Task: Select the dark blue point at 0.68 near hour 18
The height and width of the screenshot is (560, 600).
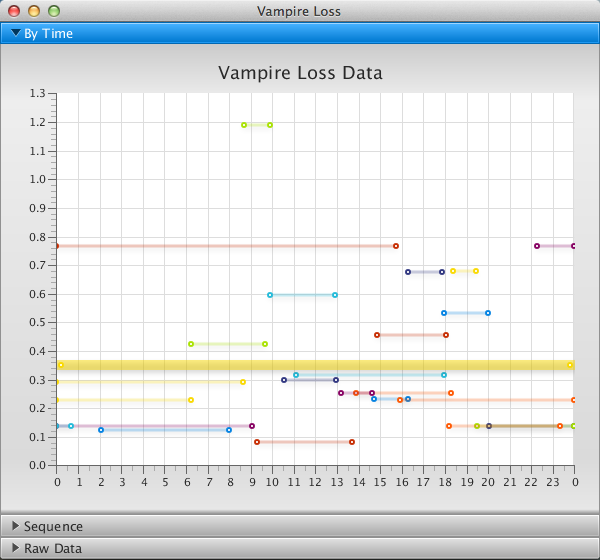Action: pos(442,272)
